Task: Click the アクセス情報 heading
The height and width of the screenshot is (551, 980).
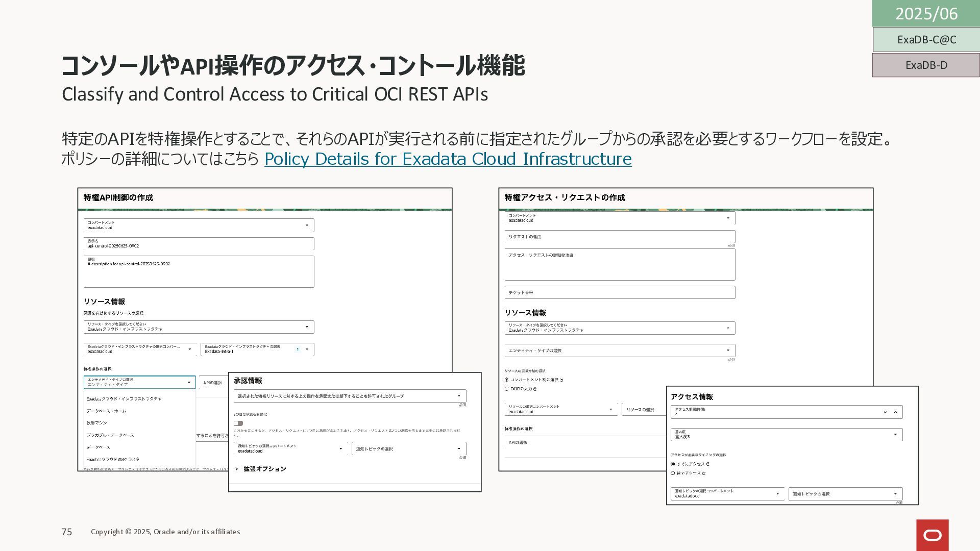Action: (x=692, y=396)
